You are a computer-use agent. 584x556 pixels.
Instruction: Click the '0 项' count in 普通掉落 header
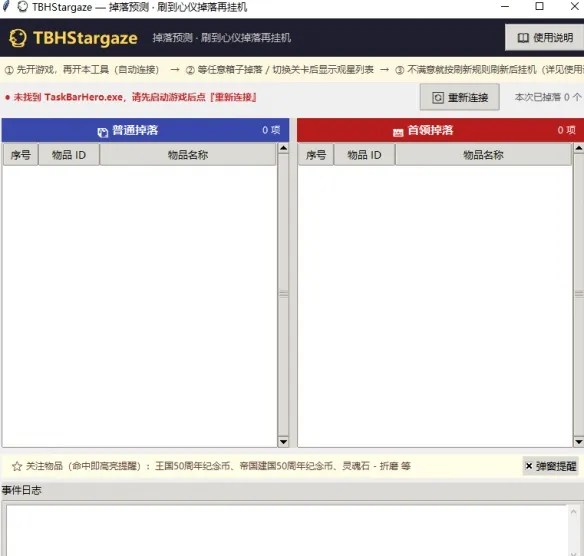[x=271, y=130]
